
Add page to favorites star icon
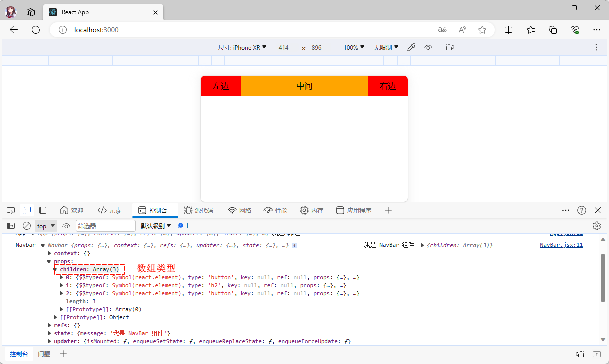(x=482, y=30)
